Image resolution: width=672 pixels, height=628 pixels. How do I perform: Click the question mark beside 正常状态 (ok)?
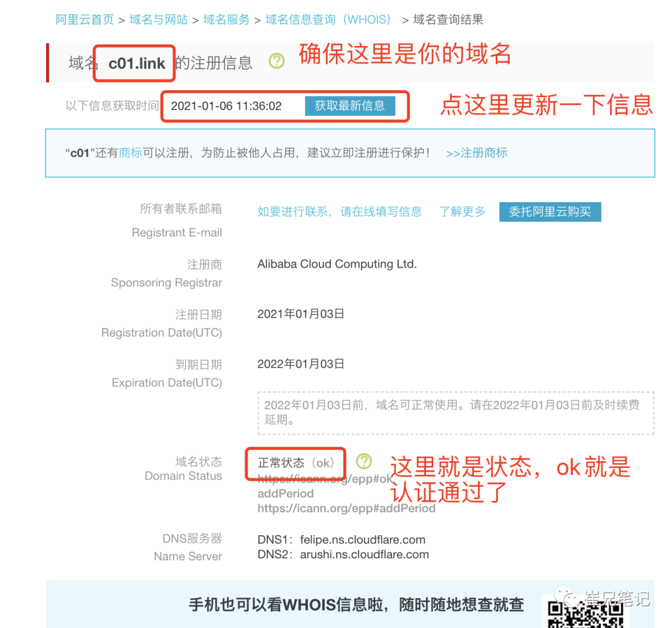coord(365,461)
